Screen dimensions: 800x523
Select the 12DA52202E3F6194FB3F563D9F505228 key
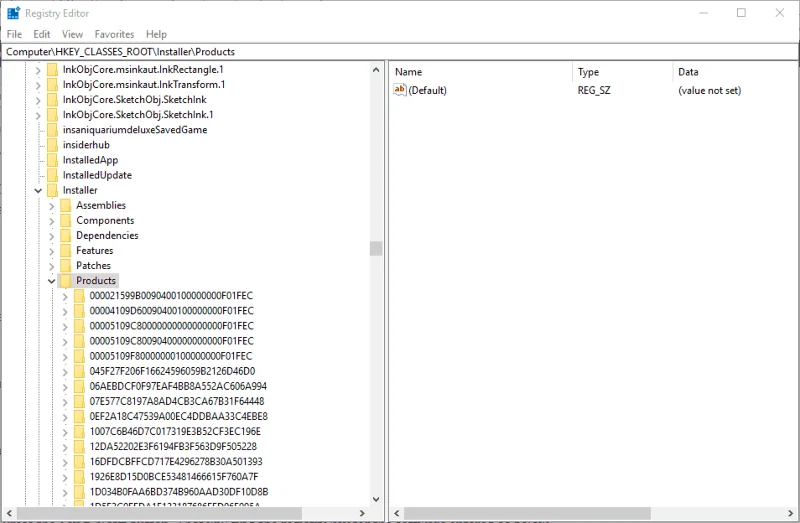pos(173,446)
